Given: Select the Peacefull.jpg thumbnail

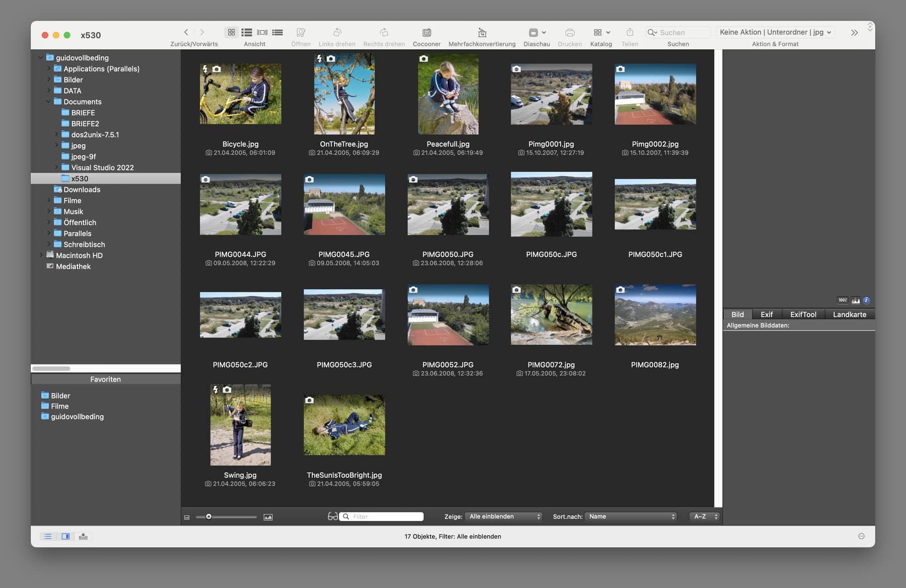Looking at the screenshot, I should (448, 94).
